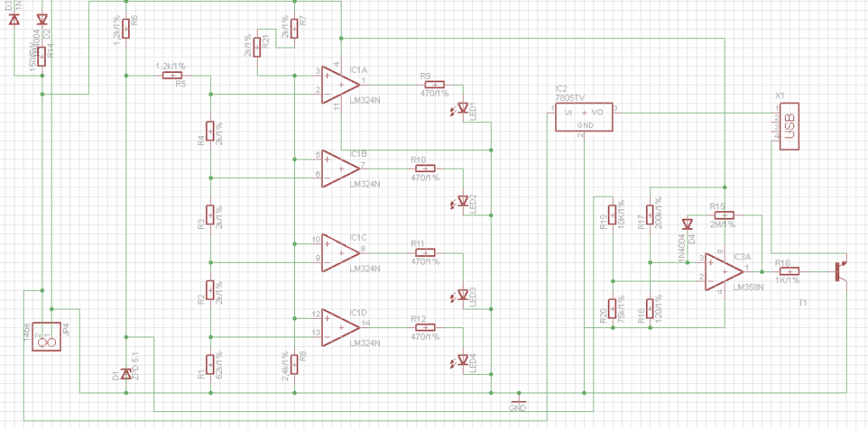The width and height of the screenshot is (868, 429).
Task: Select resistor R7 body
Action: 294,28
